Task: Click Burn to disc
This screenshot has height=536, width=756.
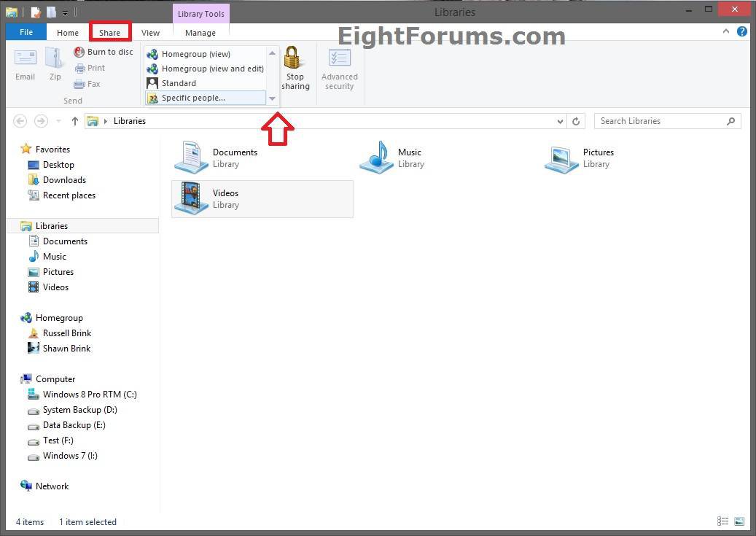Action: point(104,52)
